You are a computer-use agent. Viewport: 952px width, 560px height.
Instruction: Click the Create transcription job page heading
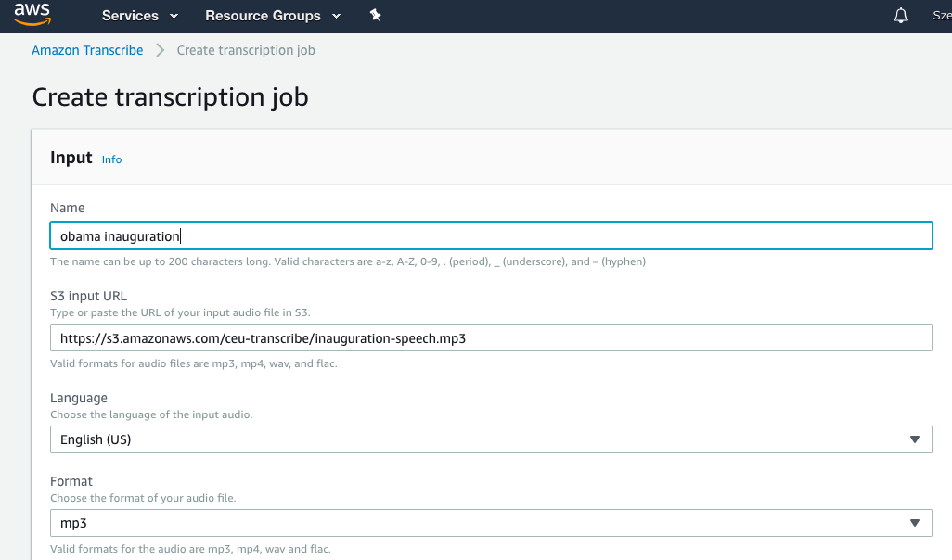coord(170,97)
